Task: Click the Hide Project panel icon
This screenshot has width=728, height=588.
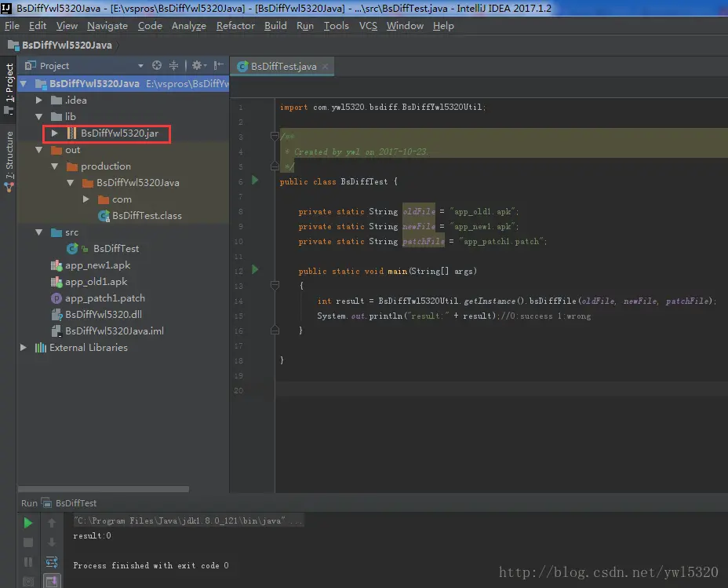Action: click(219, 66)
